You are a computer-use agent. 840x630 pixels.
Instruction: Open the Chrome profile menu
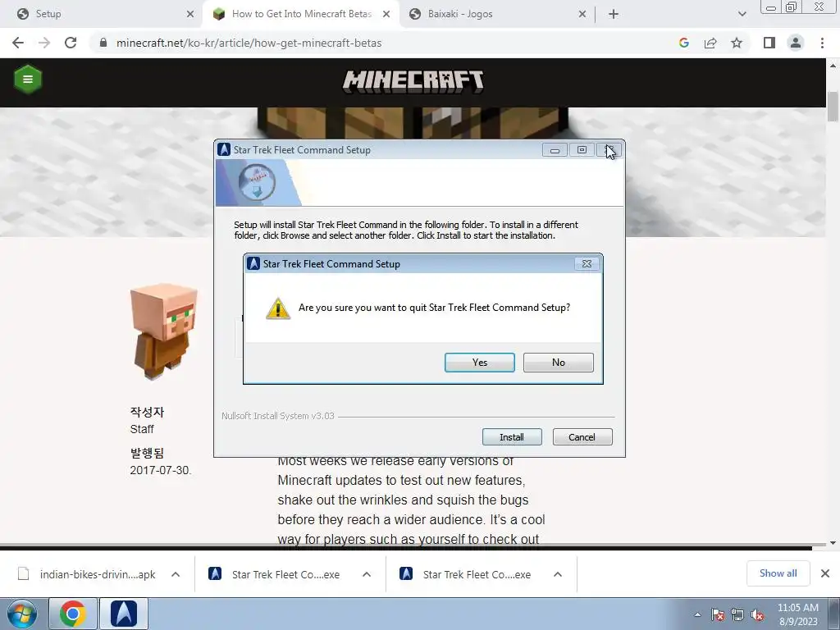(796, 43)
